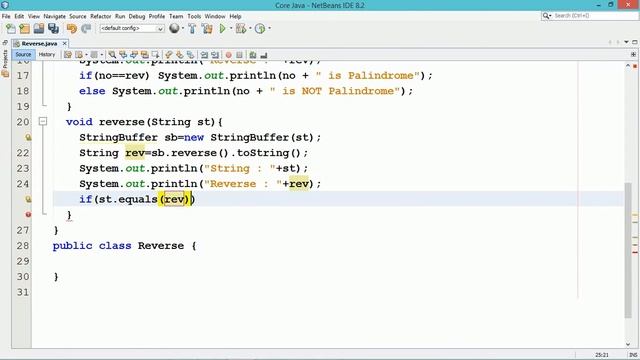This screenshot has width=640, height=360.
Task: Click the Shift Line Right icon
Action: [215, 55]
